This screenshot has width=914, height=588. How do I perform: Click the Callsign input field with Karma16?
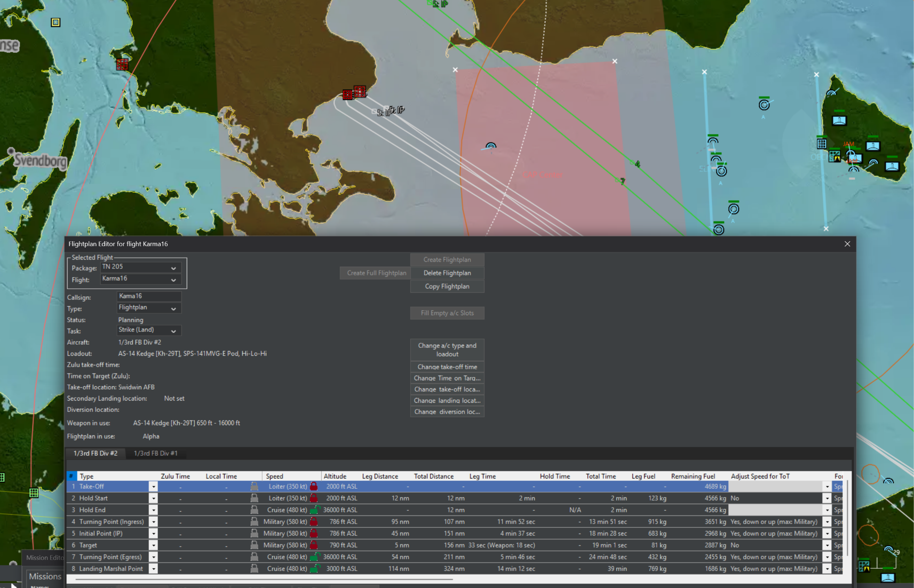tap(149, 296)
